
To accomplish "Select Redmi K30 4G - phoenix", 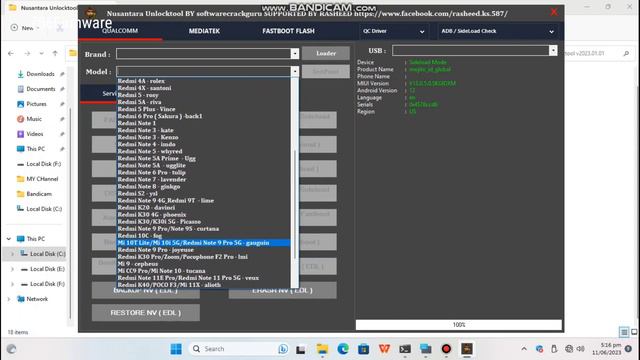I will [x=152, y=215].
